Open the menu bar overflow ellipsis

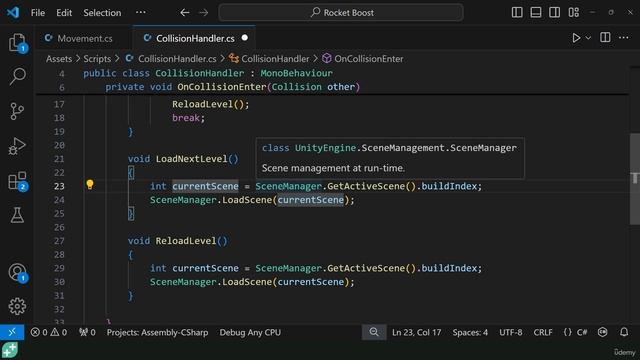click(141, 12)
